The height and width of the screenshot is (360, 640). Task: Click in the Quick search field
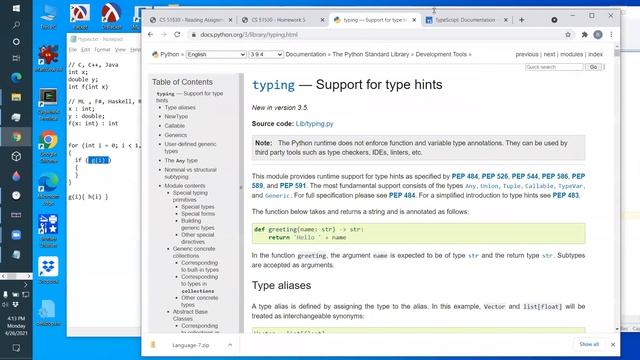point(554,67)
